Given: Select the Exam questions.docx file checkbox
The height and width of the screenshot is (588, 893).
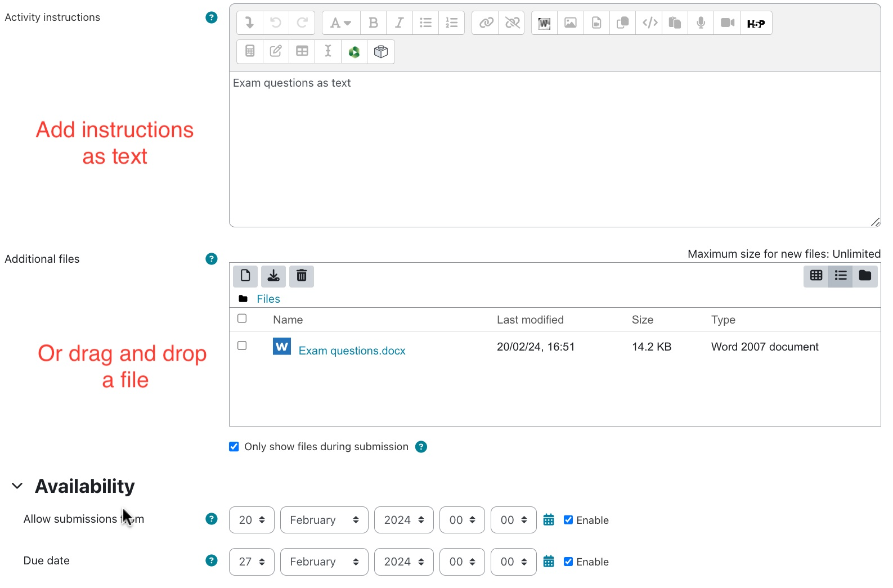Looking at the screenshot, I should click(242, 345).
